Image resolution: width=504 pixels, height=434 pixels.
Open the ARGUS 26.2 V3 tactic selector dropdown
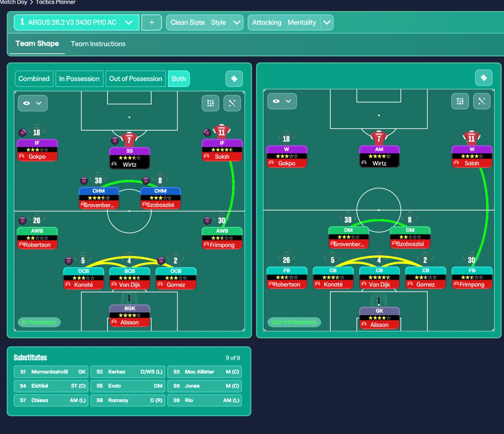76,22
